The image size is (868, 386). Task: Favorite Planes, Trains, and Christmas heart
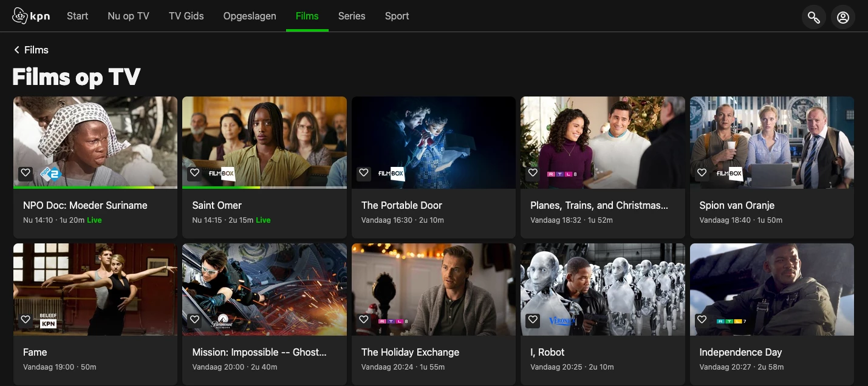click(533, 173)
